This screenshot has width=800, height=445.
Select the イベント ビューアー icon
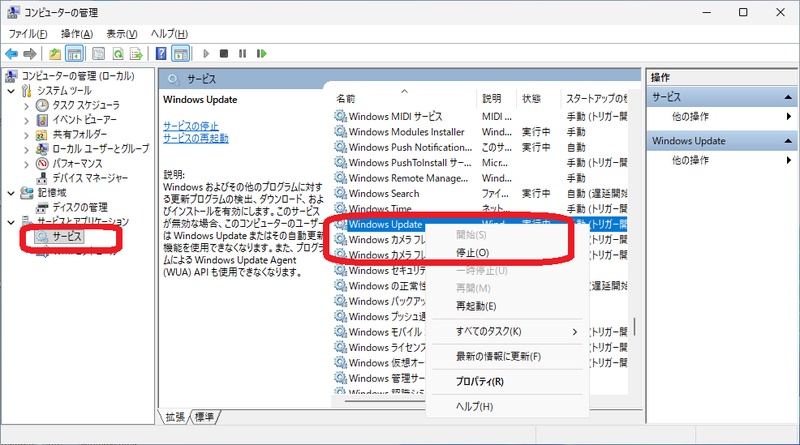(x=42, y=120)
